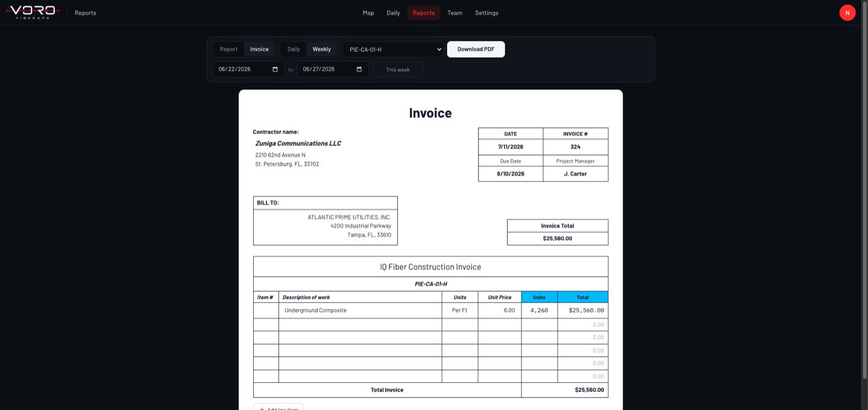Click the Invoice Total amount box $25,560.00
Viewport: 868px width, 410px height.
558,239
